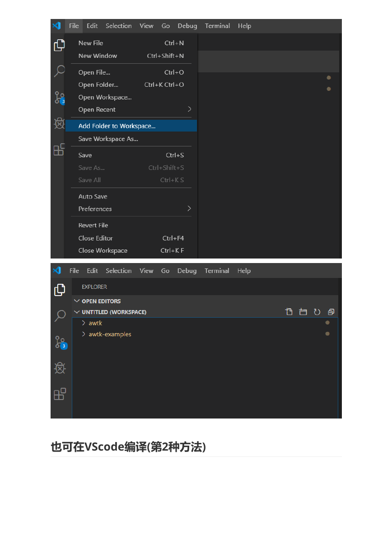Choose Open Workspace... entry
392x555 pixels.
click(x=131, y=97)
